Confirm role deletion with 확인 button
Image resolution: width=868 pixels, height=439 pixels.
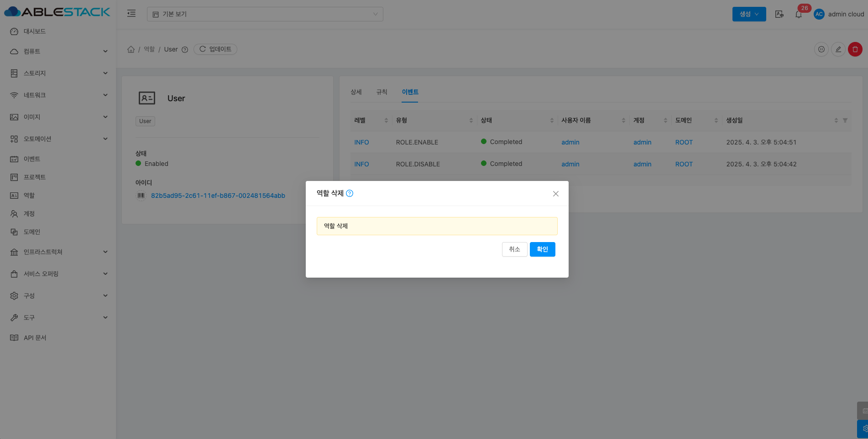click(x=542, y=249)
